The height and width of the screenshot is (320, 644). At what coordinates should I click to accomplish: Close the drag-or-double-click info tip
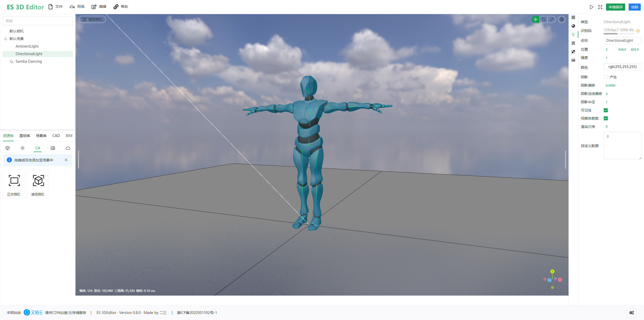[x=66, y=160]
